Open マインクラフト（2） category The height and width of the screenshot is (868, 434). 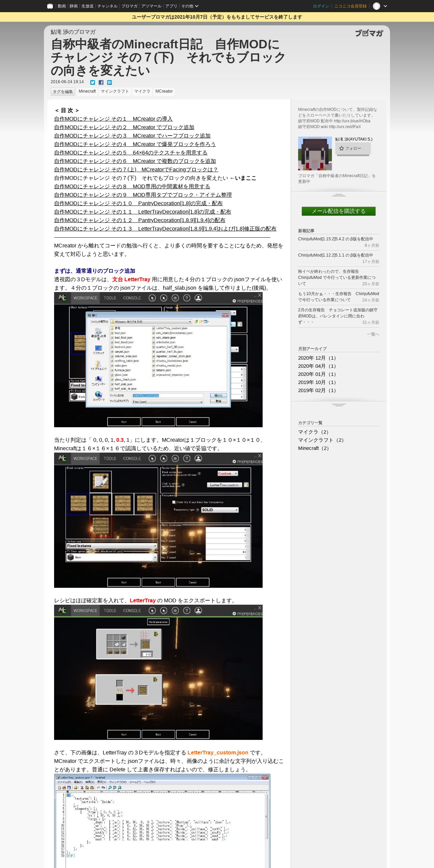tap(321, 440)
